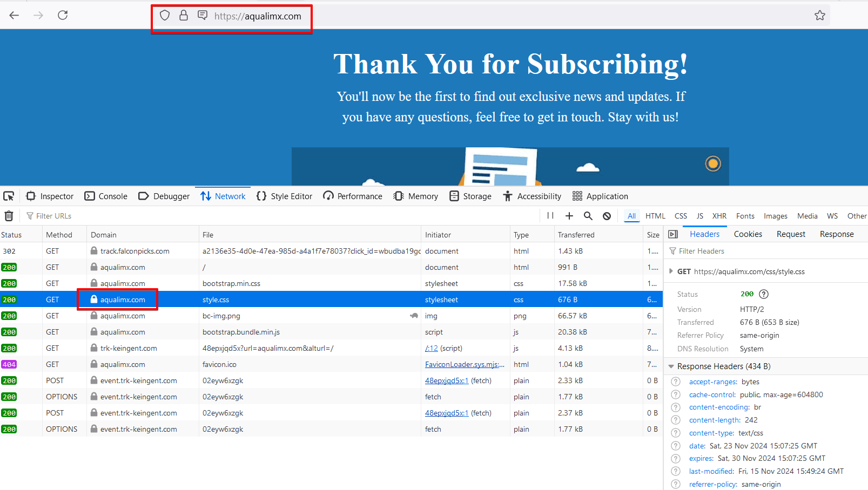
Task: Click help icon next to Status 200
Action: [x=764, y=294]
